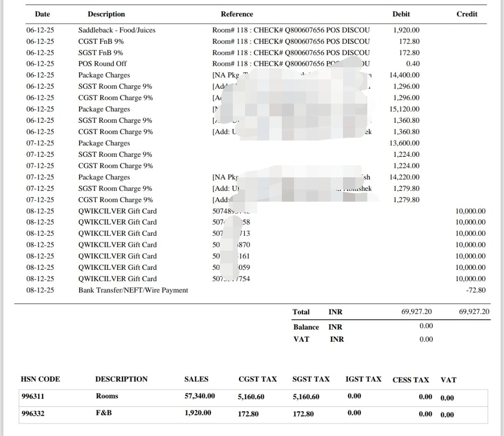
Task: Click the gift card reference ending 161
Action: point(231,256)
